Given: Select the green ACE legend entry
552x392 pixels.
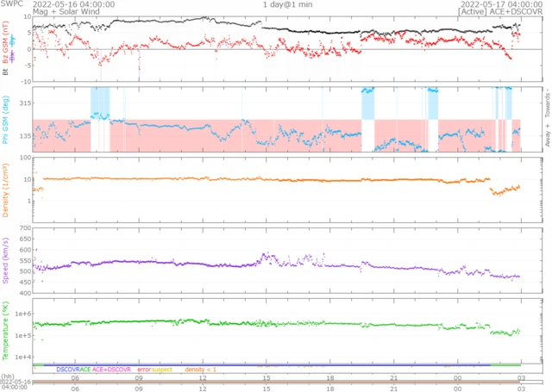Looking at the screenshot, I should pyautogui.click(x=85, y=370).
